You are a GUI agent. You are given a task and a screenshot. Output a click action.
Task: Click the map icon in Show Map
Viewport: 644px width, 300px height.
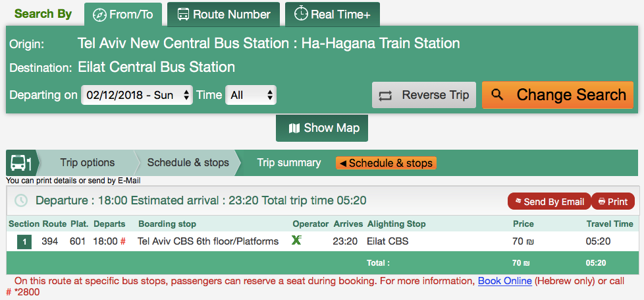click(294, 129)
